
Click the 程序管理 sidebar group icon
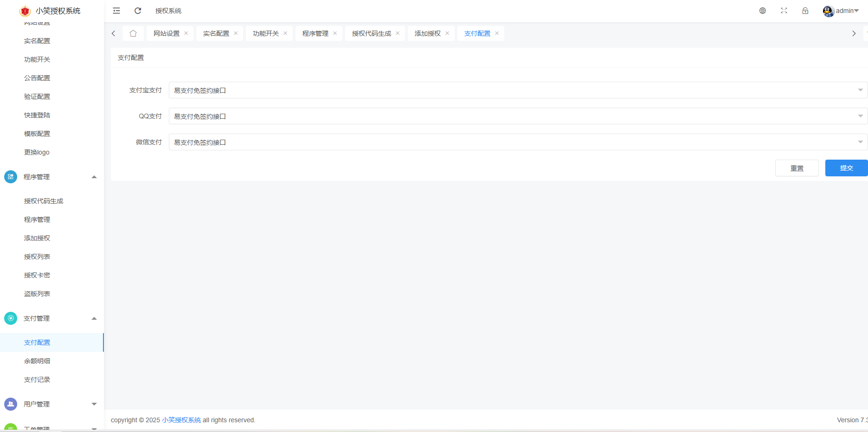[11, 177]
